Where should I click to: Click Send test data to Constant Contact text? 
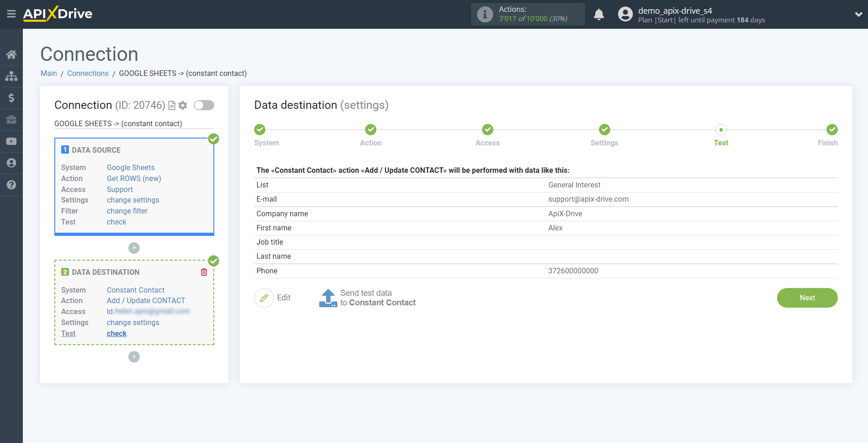click(x=378, y=298)
